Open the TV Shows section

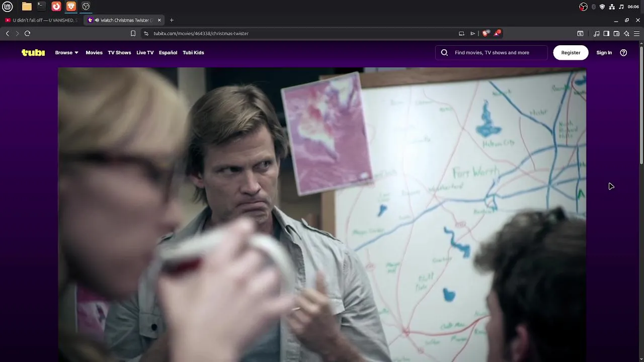coord(119,52)
